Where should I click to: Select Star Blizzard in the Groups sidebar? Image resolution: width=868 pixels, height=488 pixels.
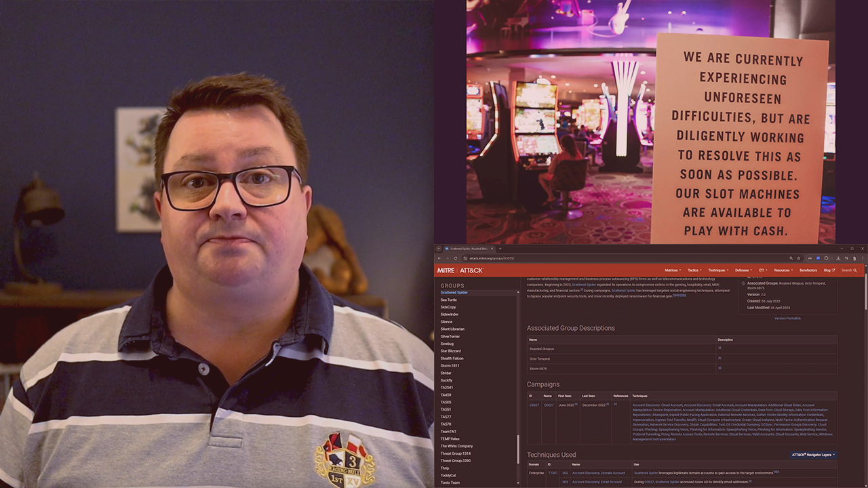click(x=450, y=351)
